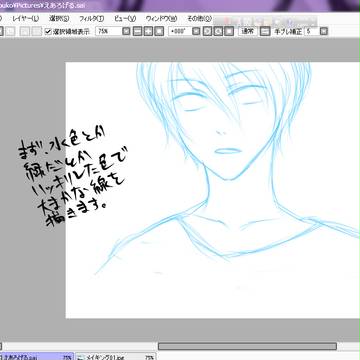
Task: Click the 手ブレ補正 stabilizer value field
Action: (311, 31)
